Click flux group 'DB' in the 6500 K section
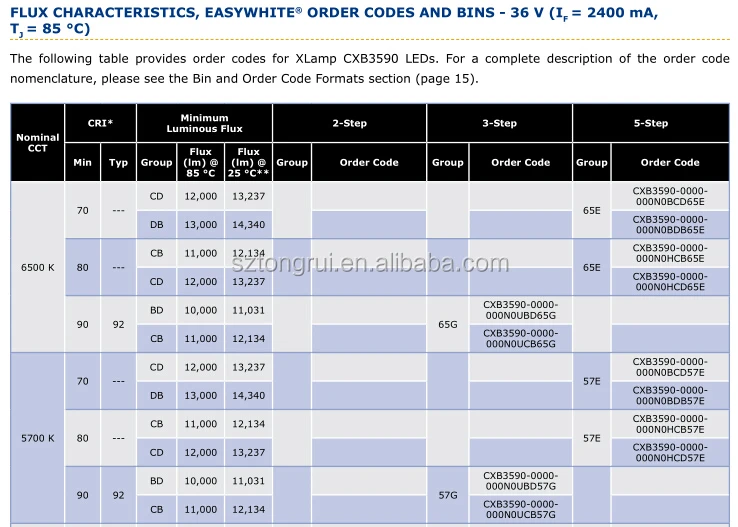The image size is (738, 527). point(156,224)
